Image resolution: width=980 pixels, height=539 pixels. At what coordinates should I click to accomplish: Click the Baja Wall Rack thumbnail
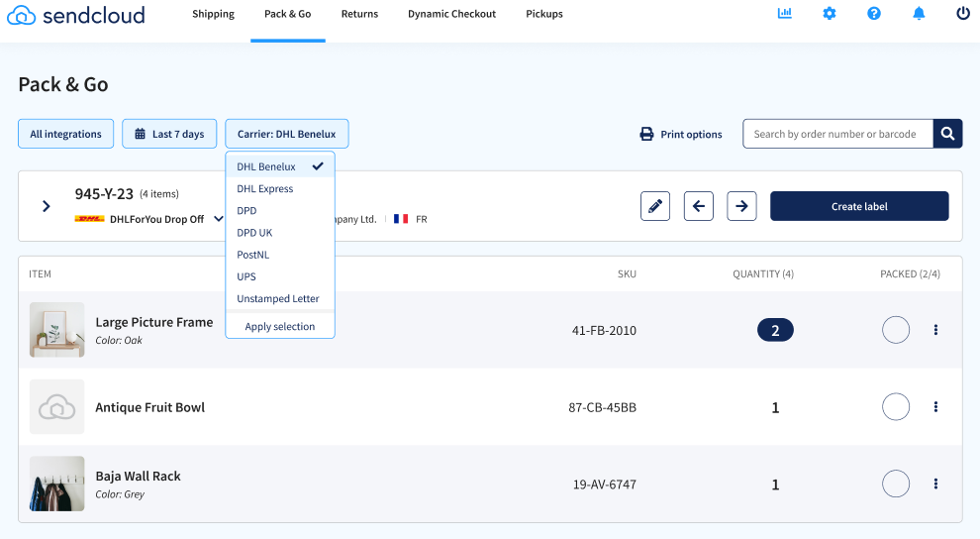coord(56,484)
